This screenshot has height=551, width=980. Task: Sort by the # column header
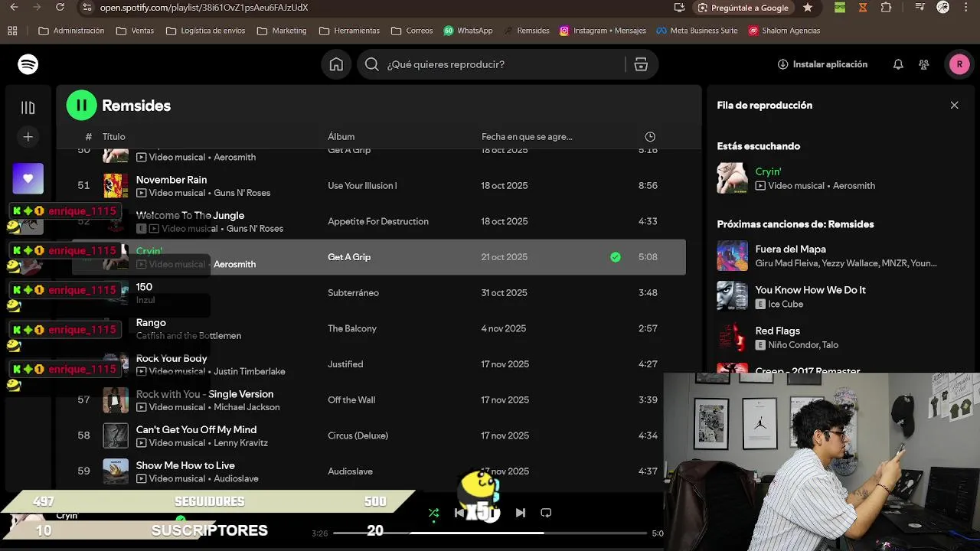click(89, 137)
